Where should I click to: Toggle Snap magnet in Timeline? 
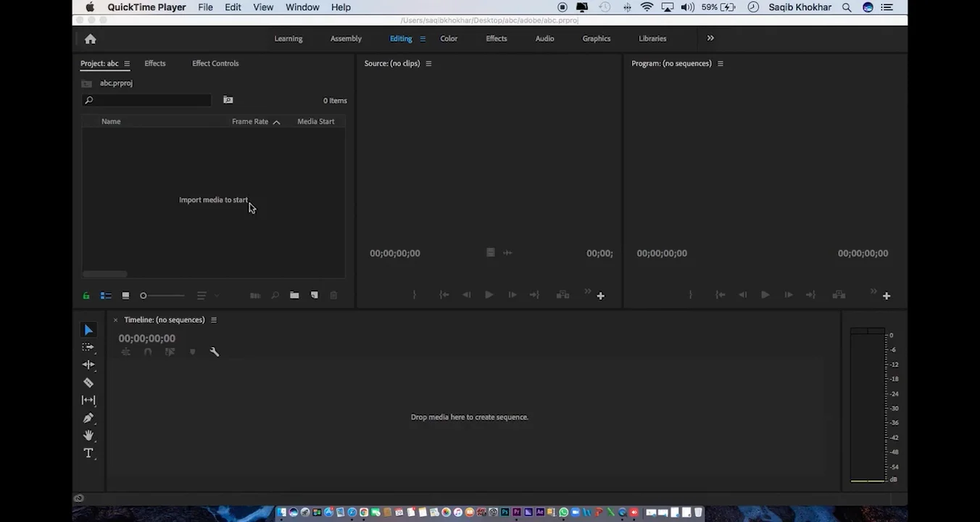click(148, 352)
